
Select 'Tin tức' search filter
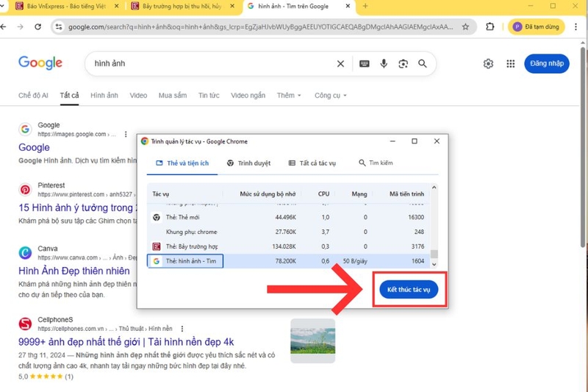(209, 96)
